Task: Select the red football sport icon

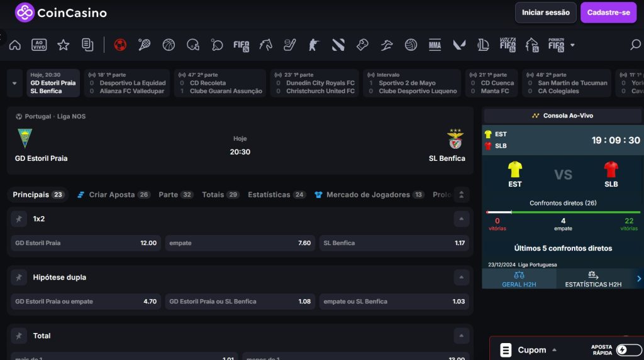Action: coord(120,45)
